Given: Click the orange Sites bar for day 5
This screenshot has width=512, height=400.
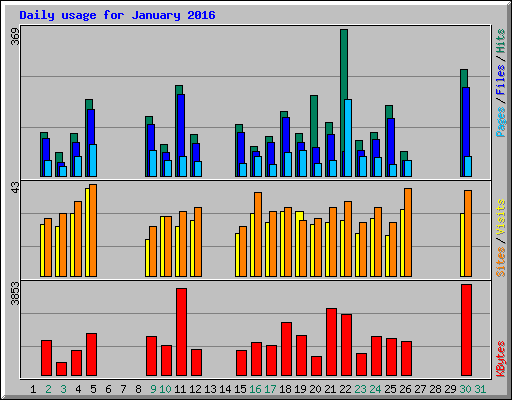Looking at the screenshot, I should click(93, 230).
